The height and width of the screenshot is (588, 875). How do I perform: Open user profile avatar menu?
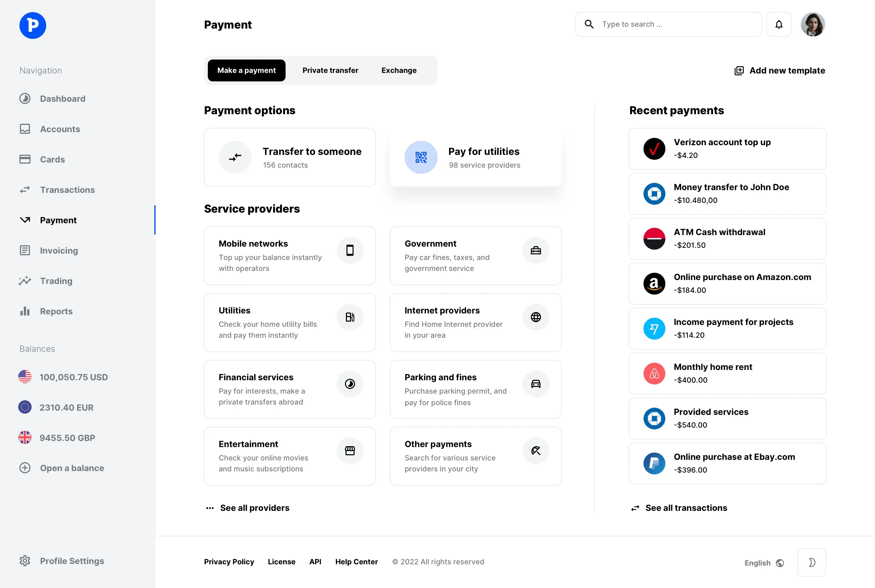pyautogui.click(x=812, y=24)
